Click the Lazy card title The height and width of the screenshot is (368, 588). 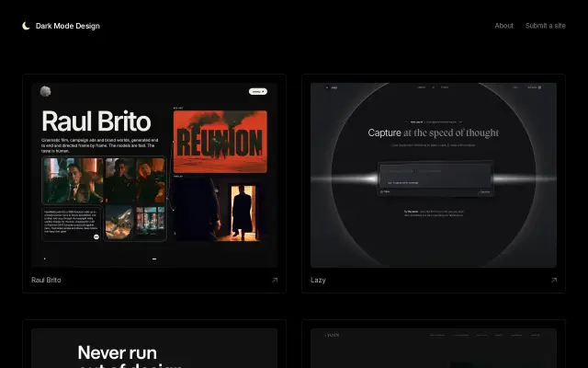click(x=318, y=280)
